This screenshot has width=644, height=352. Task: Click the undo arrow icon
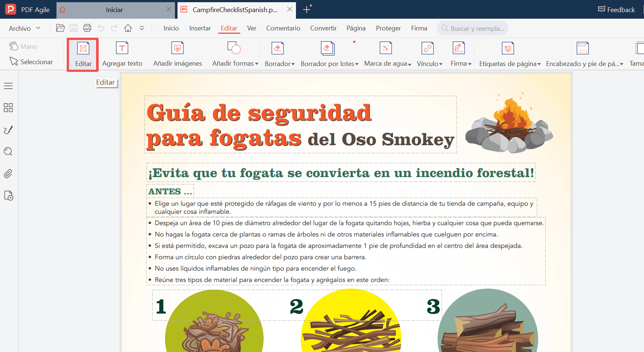click(100, 28)
